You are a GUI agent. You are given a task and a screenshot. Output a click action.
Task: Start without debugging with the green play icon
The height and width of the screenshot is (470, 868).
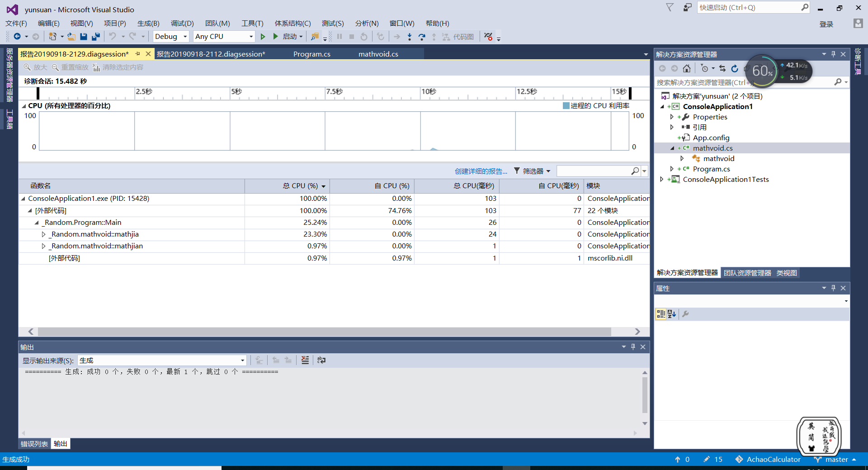(263, 37)
